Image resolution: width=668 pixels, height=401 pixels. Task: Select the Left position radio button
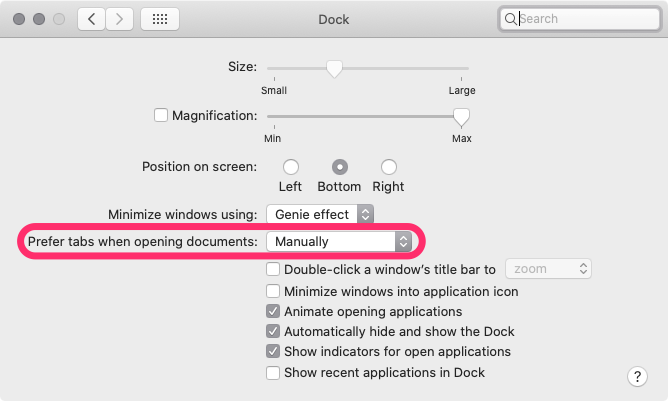291,167
